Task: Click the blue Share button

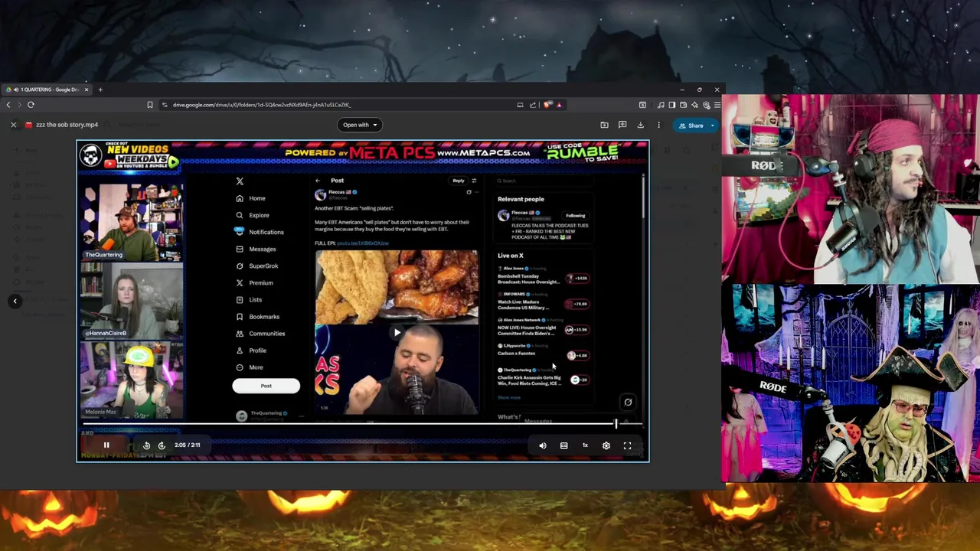Action: coord(691,126)
